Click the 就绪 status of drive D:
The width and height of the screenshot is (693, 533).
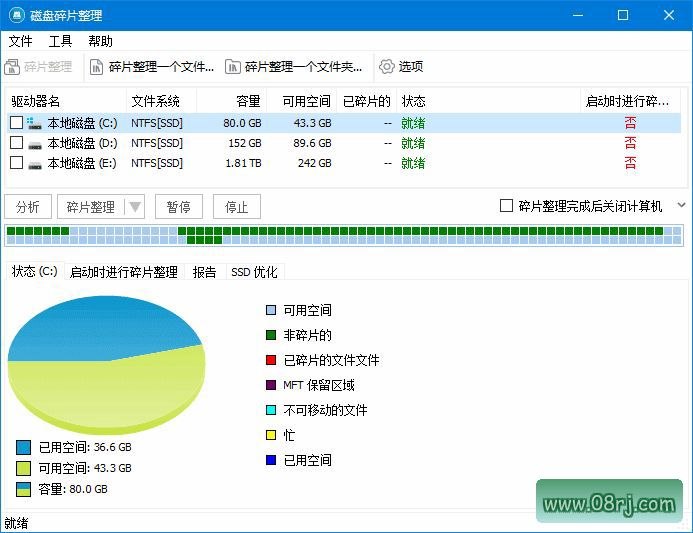pos(413,143)
